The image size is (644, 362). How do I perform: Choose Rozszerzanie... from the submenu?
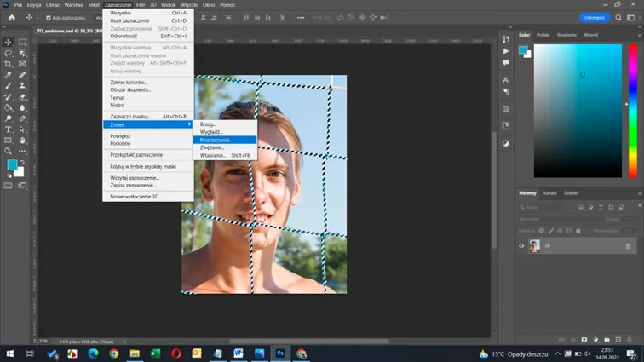(215, 140)
